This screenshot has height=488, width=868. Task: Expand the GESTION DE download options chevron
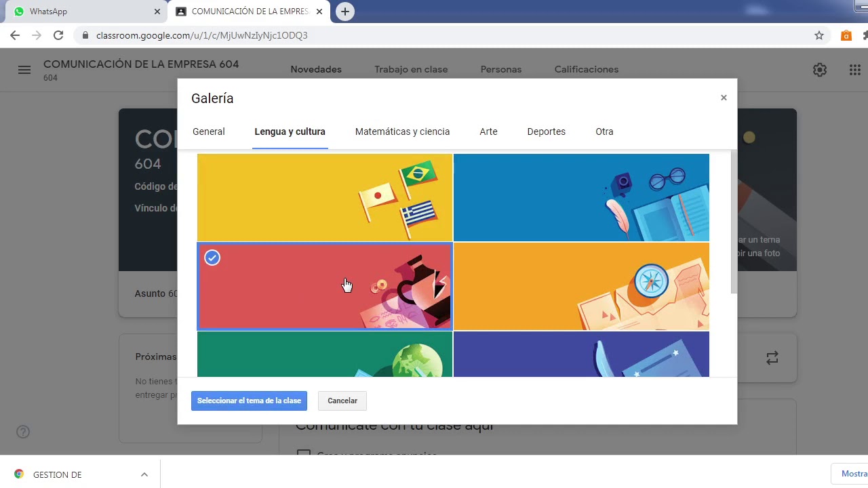144,474
